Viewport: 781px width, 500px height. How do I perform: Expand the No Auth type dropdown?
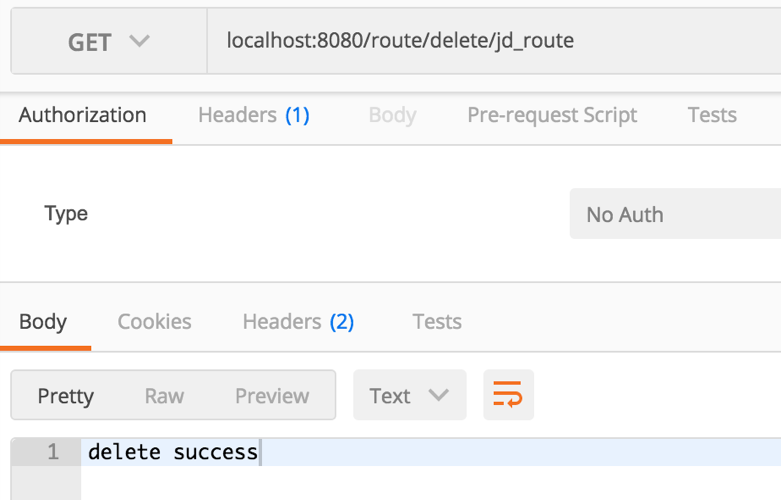[x=675, y=214]
